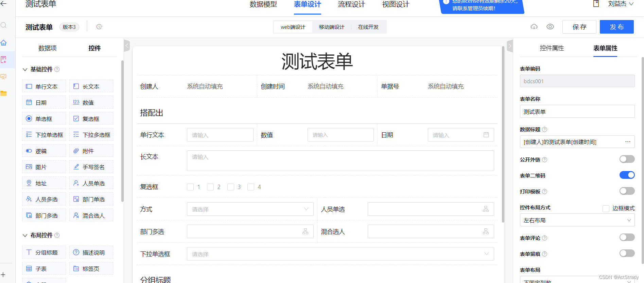Open 控件属性 tab in right panel
The height and width of the screenshot is (283, 644).
point(552,48)
